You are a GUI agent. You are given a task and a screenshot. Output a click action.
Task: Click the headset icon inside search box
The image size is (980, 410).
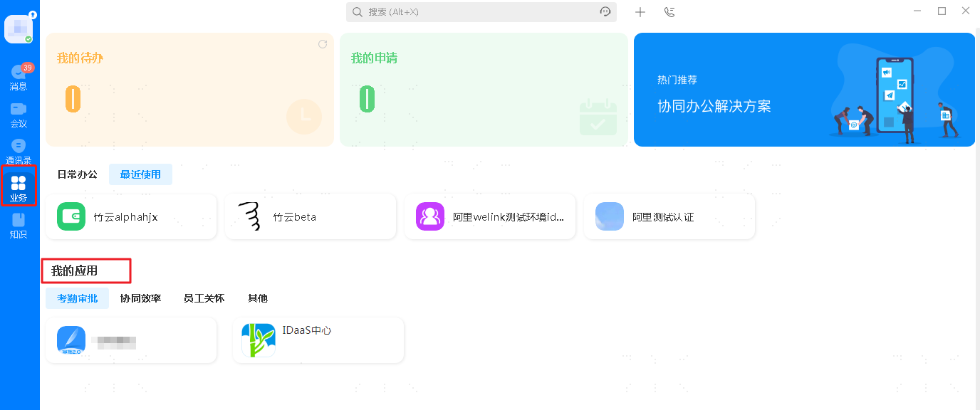point(605,12)
